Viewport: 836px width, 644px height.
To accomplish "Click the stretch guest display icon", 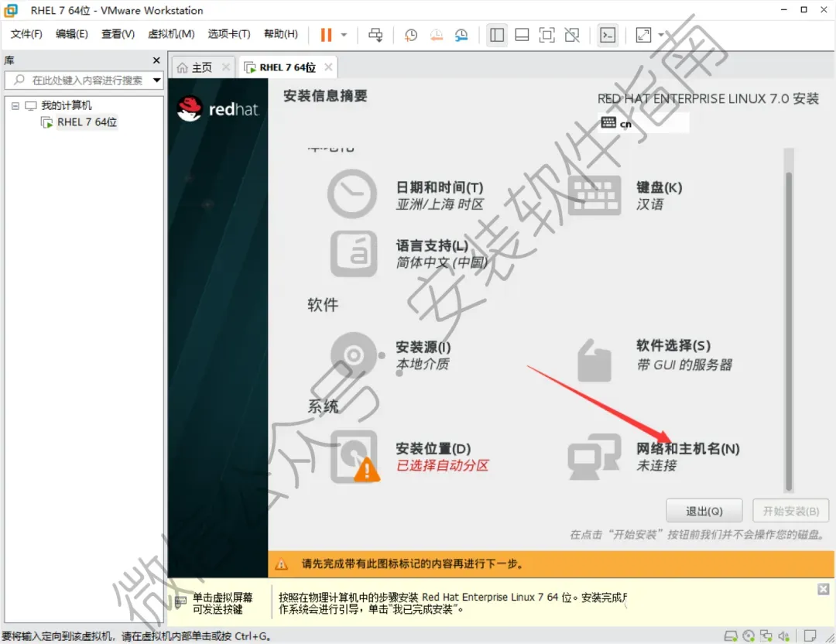I will [643, 35].
